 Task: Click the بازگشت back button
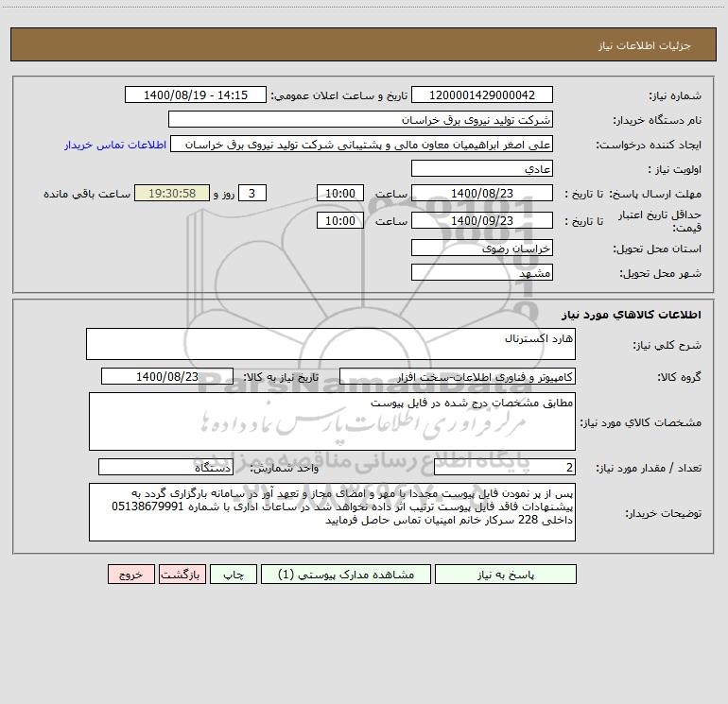(x=182, y=574)
